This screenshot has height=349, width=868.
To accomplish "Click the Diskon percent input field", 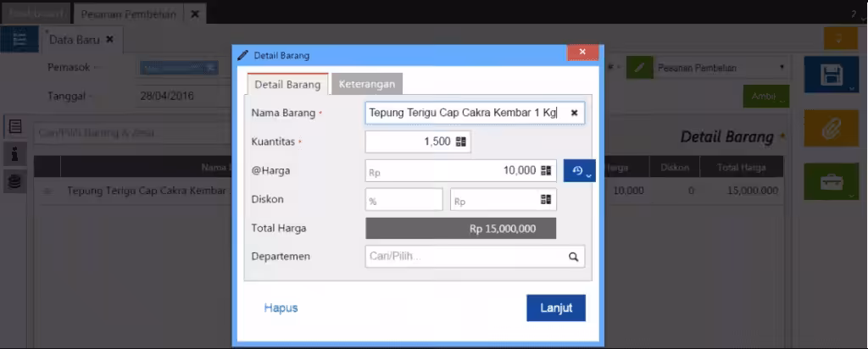I will pyautogui.click(x=404, y=200).
